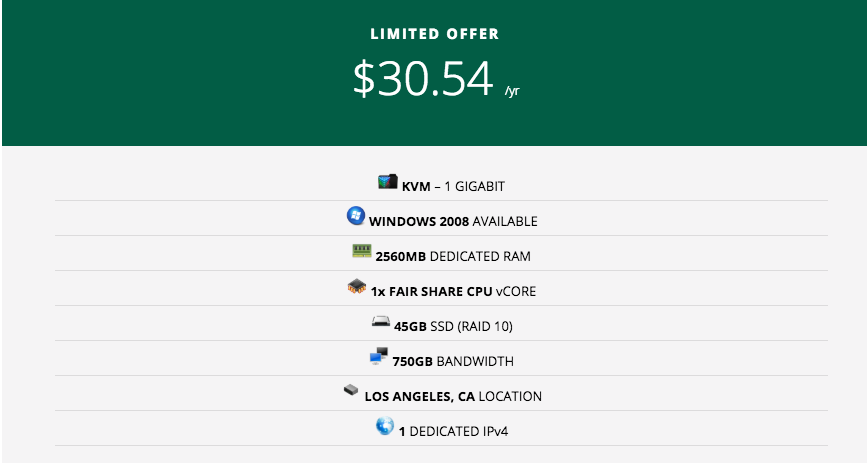Click the fair share CPU icon
Screen dimensions: 867x463
pos(356,288)
